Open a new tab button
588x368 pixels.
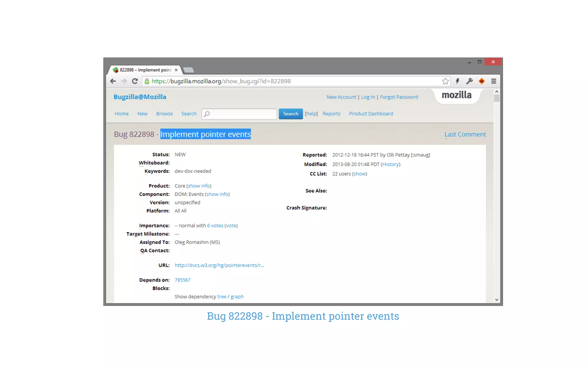189,70
